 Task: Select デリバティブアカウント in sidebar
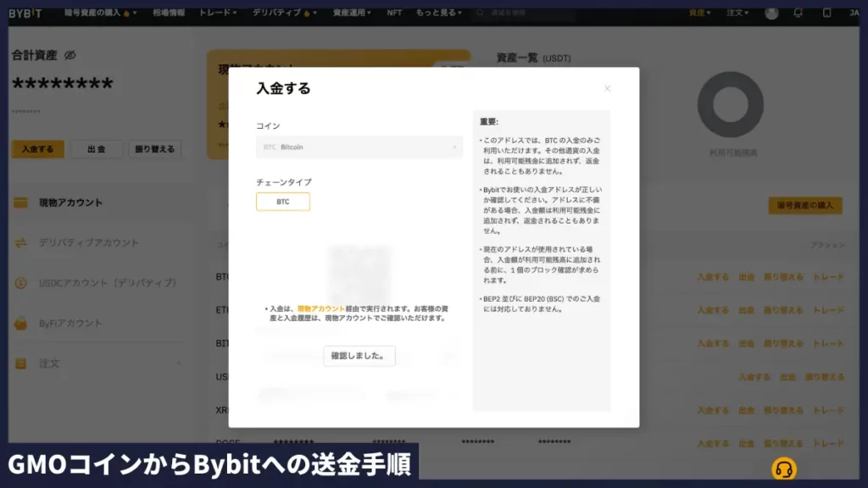pyautogui.click(x=88, y=243)
